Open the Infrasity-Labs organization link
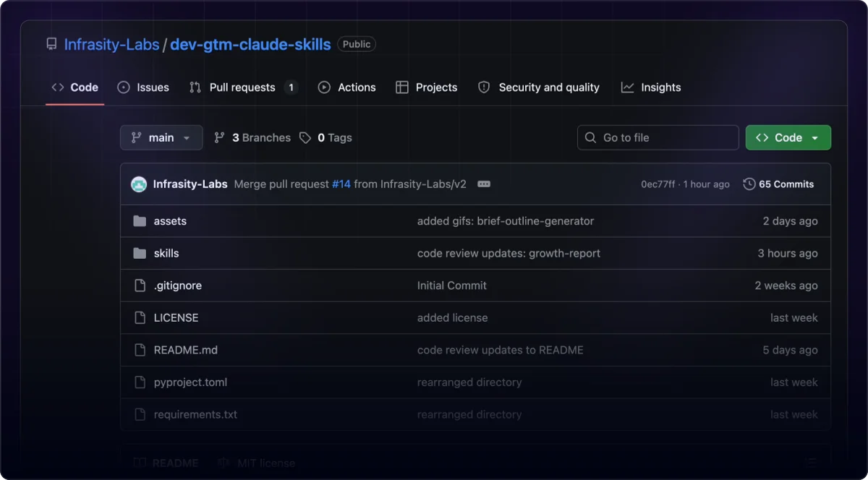This screenshot has height=480, width=868. pyautogui.click(x=111, y=44)
